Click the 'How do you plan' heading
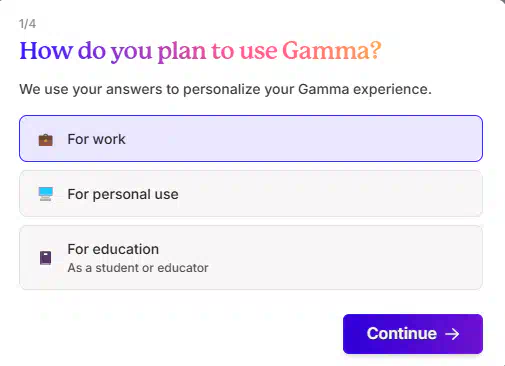Screen dimensions: 505x366 [x=200, y=51]
